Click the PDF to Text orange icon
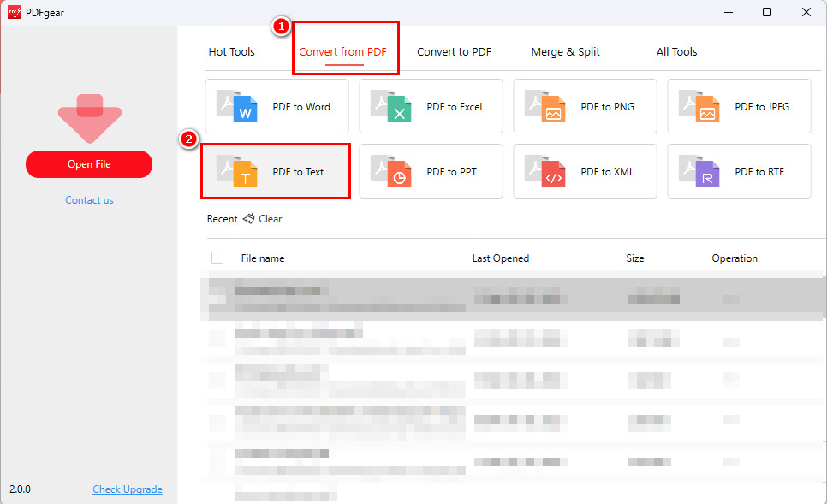Viewport: 827px width, 504px height. pos(237,171)
